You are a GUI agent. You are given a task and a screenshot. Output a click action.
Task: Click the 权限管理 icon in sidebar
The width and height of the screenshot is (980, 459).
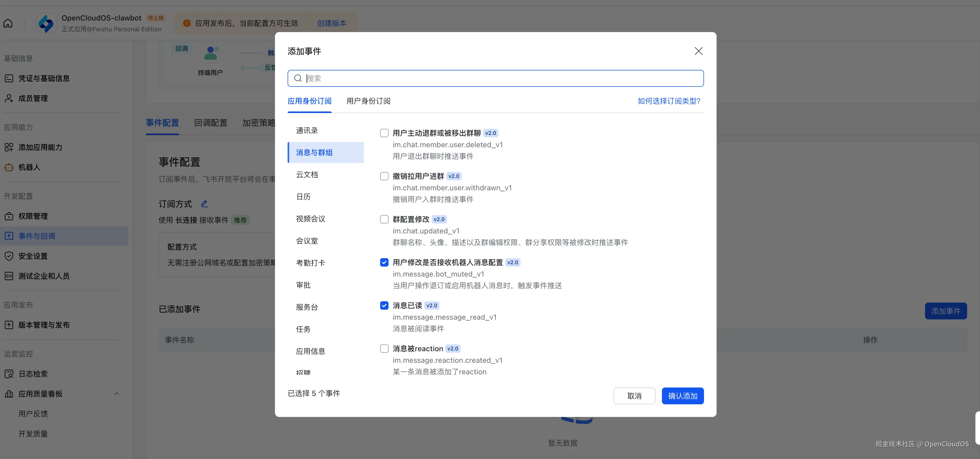click(x=9, y=216)
